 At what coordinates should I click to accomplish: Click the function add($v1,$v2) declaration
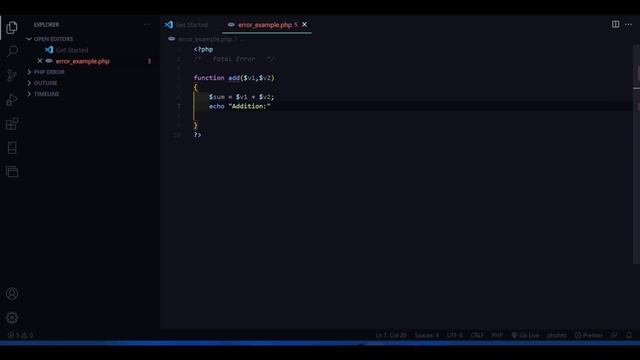pyautogui.click(x=234, y=78)
